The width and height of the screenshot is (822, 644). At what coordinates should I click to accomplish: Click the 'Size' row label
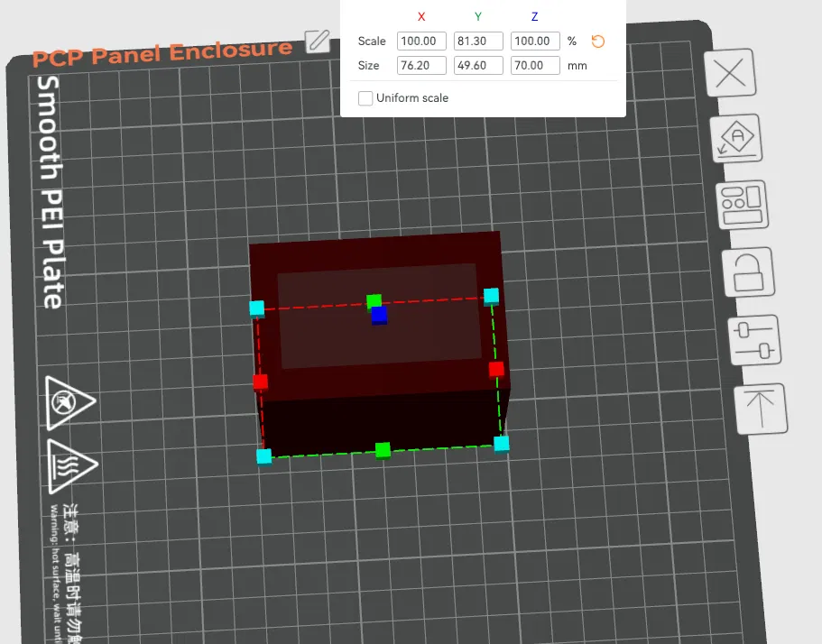(x=368, y=66)
